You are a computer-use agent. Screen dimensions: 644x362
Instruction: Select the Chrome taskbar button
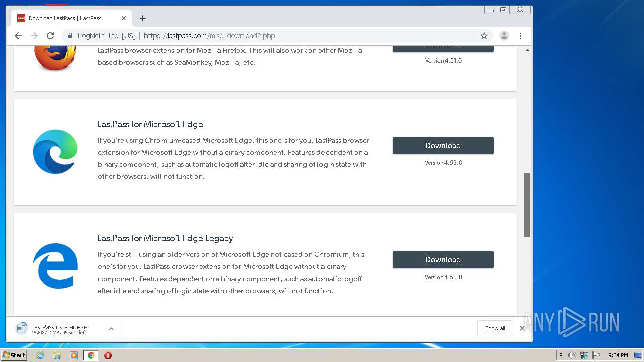[91, 355]
